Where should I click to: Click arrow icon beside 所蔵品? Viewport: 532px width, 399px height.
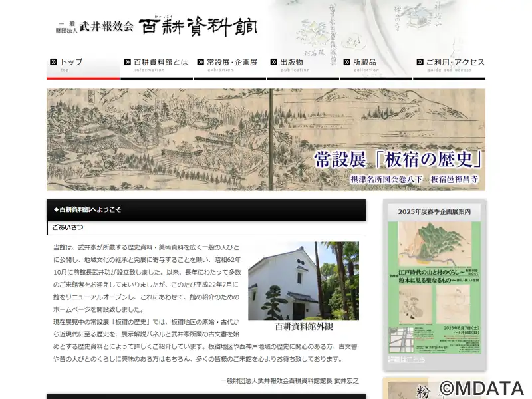point(346,62)
